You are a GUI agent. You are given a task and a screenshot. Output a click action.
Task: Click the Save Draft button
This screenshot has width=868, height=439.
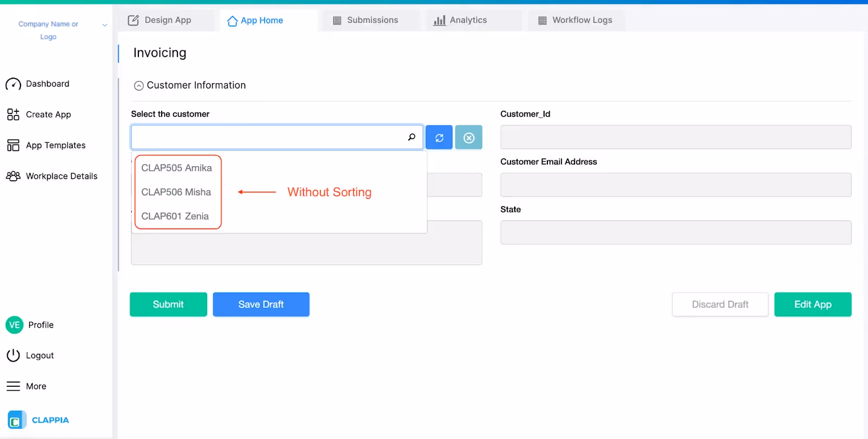(x=261, y=304)
